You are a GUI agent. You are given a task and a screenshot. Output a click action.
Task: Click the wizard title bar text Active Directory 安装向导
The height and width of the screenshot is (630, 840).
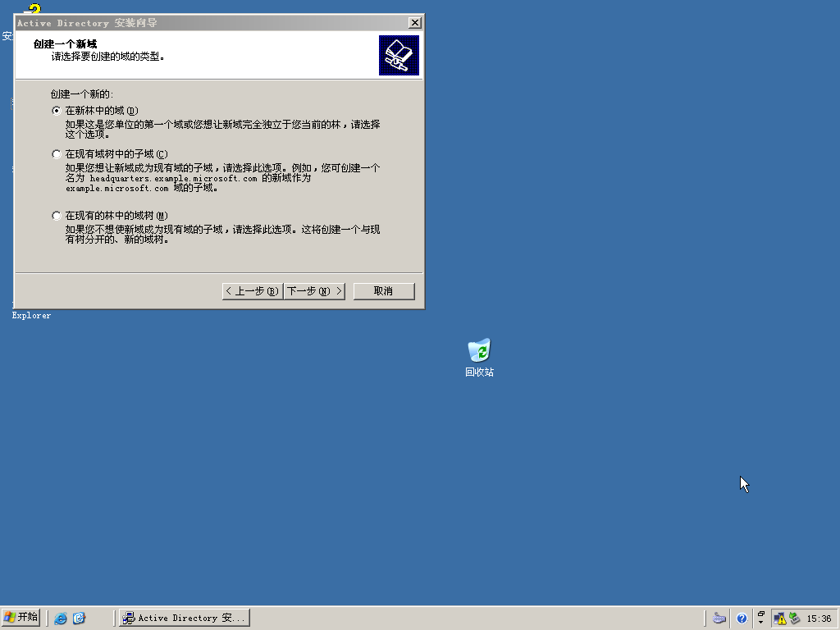(x=87, y=23)
